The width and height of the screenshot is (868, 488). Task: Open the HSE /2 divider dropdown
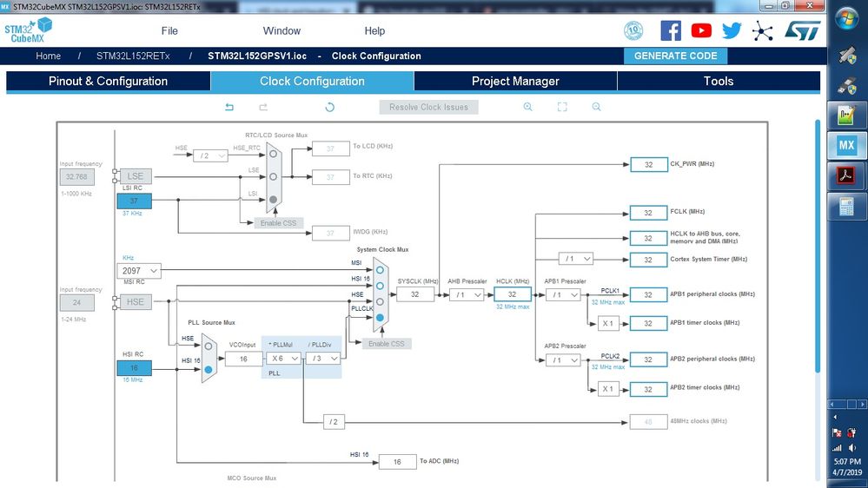(210, 156)
